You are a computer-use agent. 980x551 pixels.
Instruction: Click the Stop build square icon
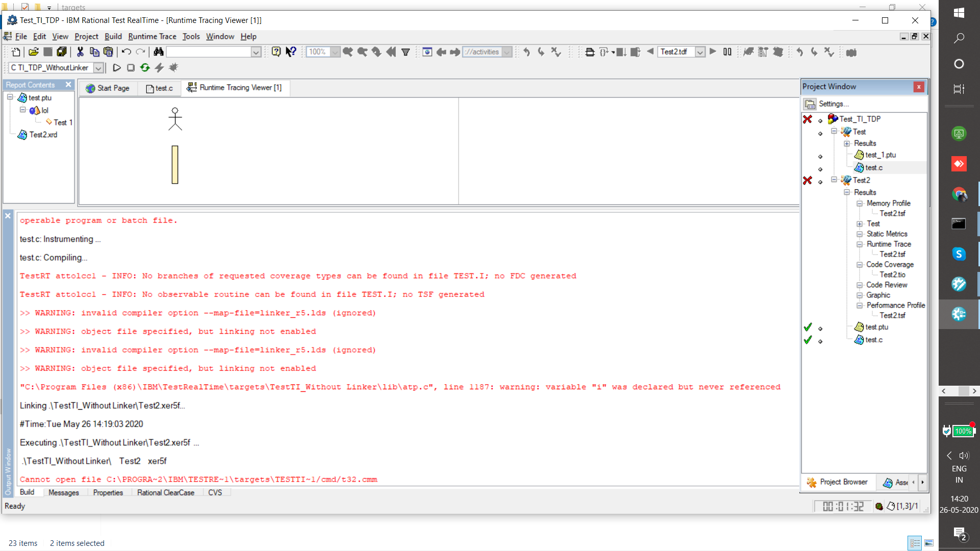131,68
